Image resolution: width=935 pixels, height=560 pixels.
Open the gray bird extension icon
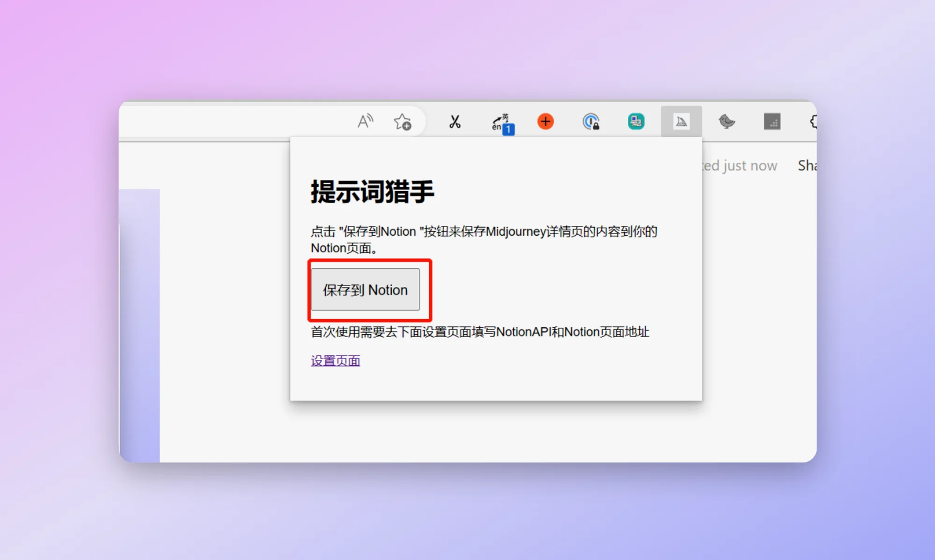(x=726, y=122)
